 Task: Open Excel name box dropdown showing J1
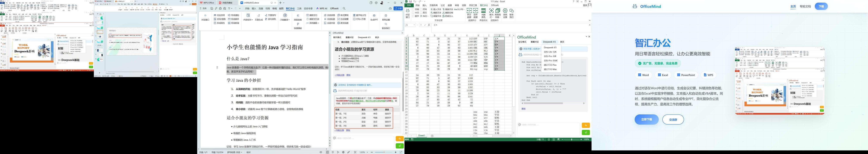(414, 25)
